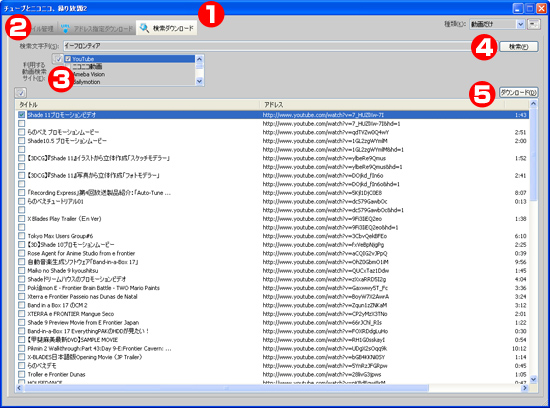Image resolution: width=550 pixels, height=408 pixels.
Task: Click the selected row's youtube.com address
Action: (323, 115)
